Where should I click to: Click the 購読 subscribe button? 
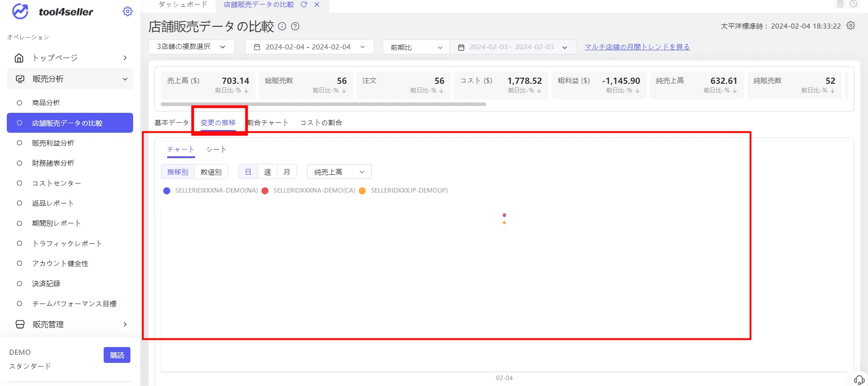click(x=117, y=355)
